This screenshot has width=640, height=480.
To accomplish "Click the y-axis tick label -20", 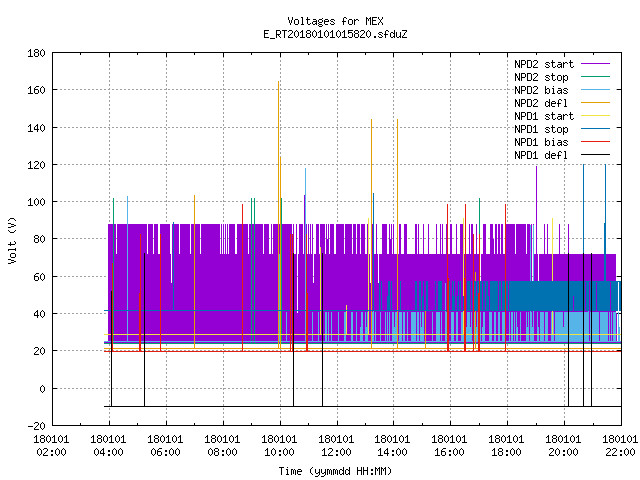I will 36,426.
